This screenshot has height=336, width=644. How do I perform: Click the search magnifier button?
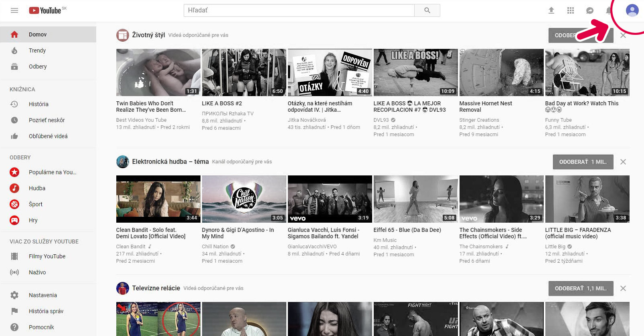[x=427, y=10]
